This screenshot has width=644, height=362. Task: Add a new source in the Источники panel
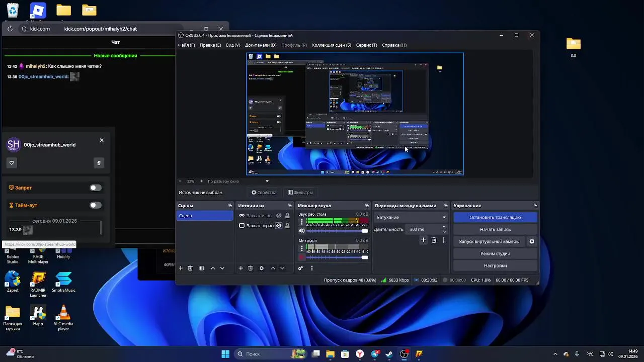click(240, 268)
